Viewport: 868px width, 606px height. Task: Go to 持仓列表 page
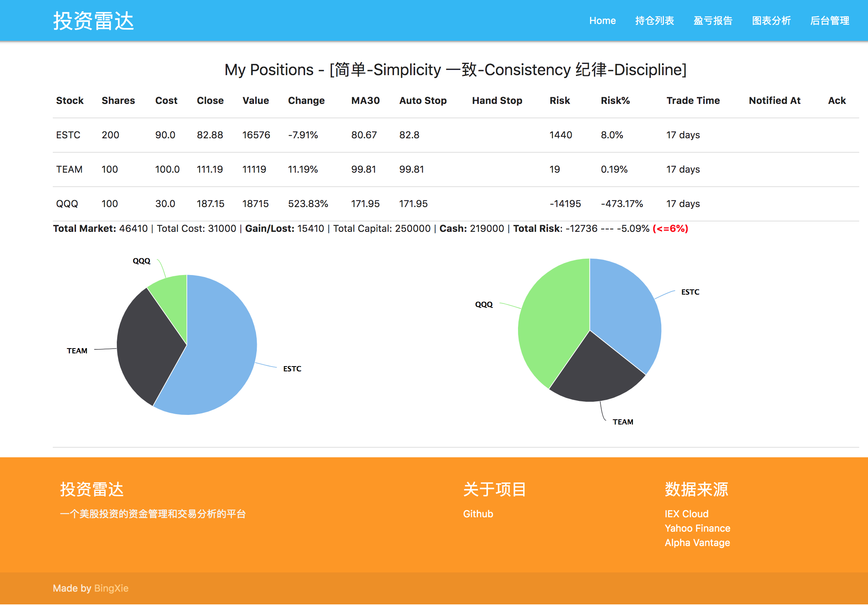(654, 21)
